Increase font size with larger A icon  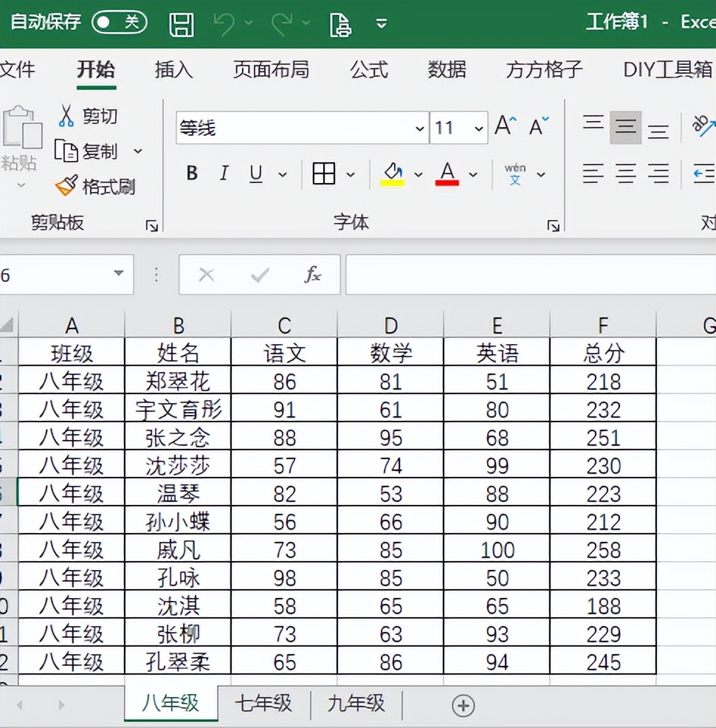(506, 126)
